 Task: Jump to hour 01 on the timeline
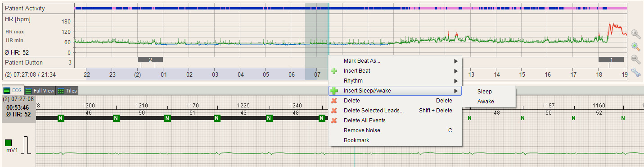point(164,74)
